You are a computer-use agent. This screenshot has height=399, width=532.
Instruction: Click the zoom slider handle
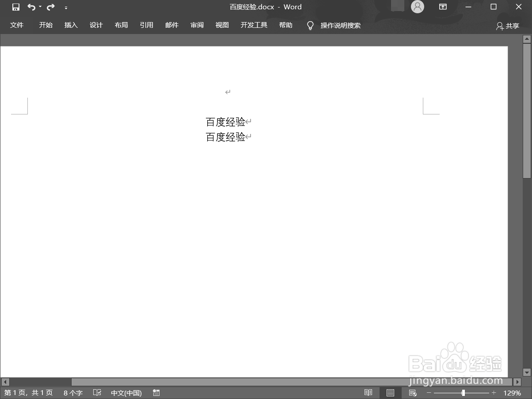coord(463,393)
